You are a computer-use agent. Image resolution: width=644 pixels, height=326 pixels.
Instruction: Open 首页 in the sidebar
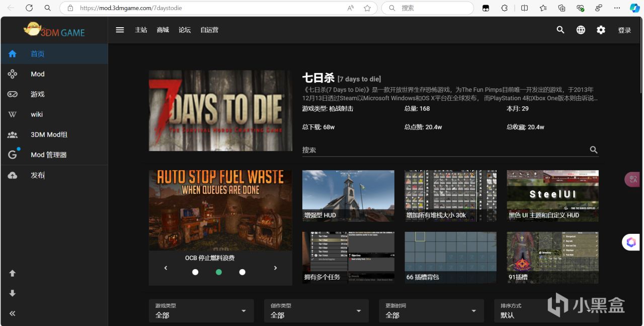click(54, 54)
